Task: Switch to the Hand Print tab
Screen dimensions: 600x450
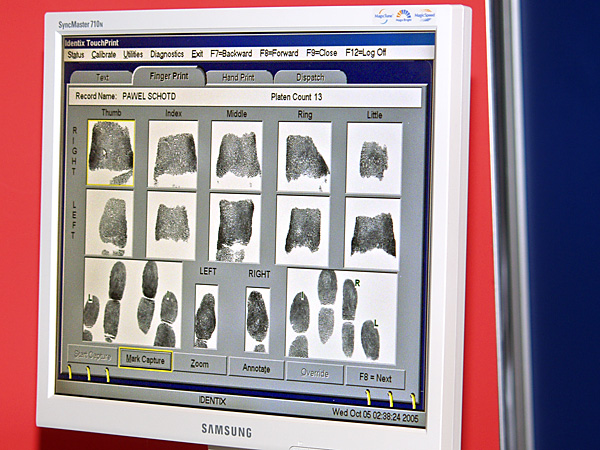Action: click(x=238, y=77)
